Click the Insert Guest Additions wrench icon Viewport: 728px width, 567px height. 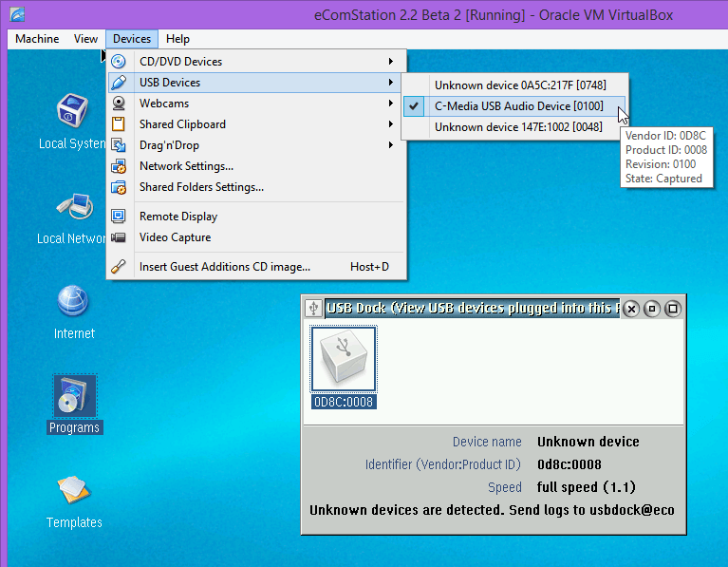click(119, 266)
